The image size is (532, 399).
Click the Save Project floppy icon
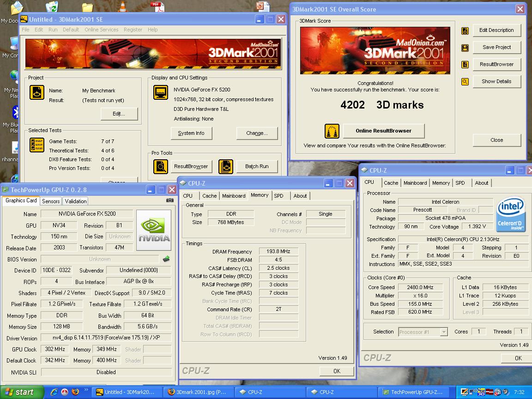465,48
